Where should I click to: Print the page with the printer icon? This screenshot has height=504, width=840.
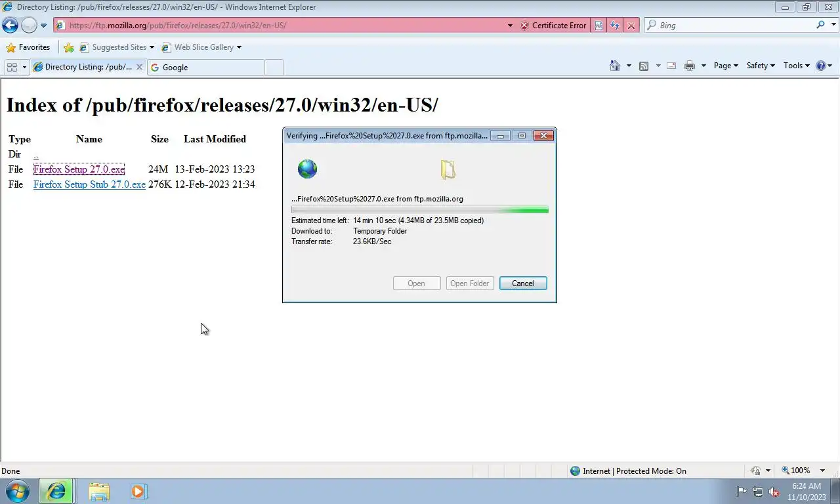coord(689,66)
